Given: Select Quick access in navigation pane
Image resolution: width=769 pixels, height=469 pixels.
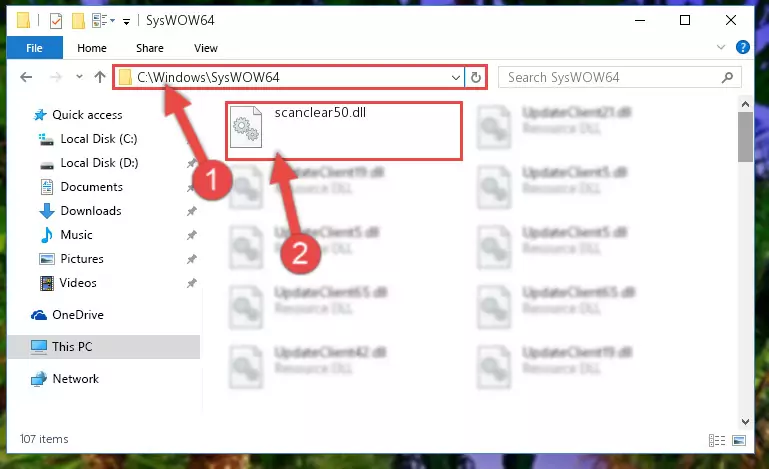Looking at the screenshot, I should (87, 115).
